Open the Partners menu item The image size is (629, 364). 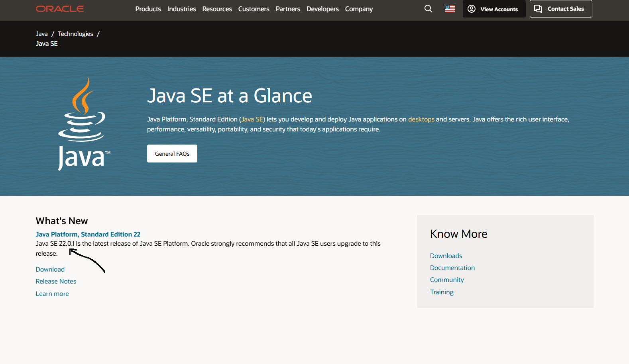coord(288,9)
